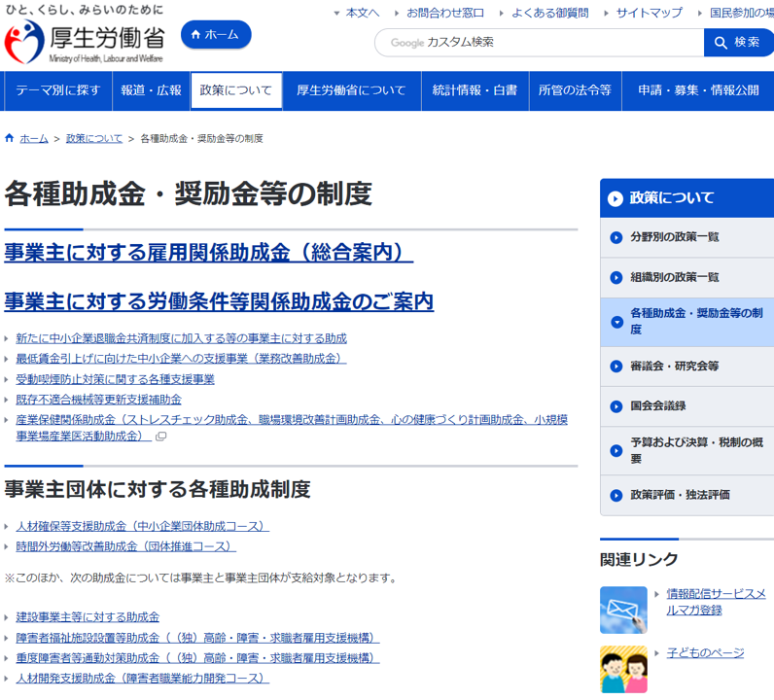Click the arrow icon next to 分野別の政策一覧

click(616, 237)
